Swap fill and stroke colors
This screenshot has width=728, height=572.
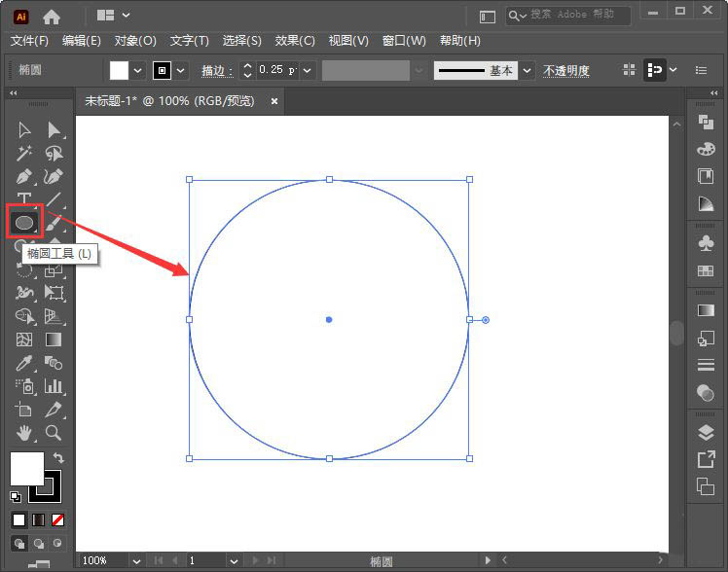(x=57, y=457)
